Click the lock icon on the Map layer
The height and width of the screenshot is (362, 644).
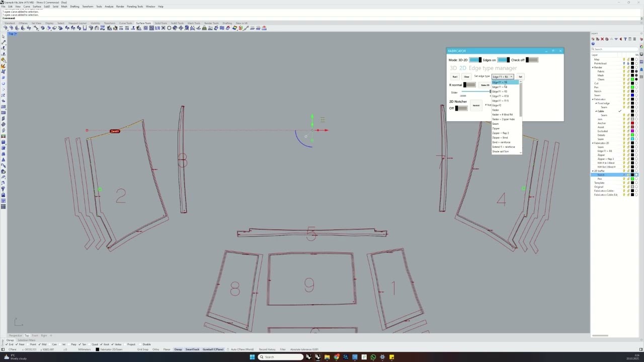[628, 59]
